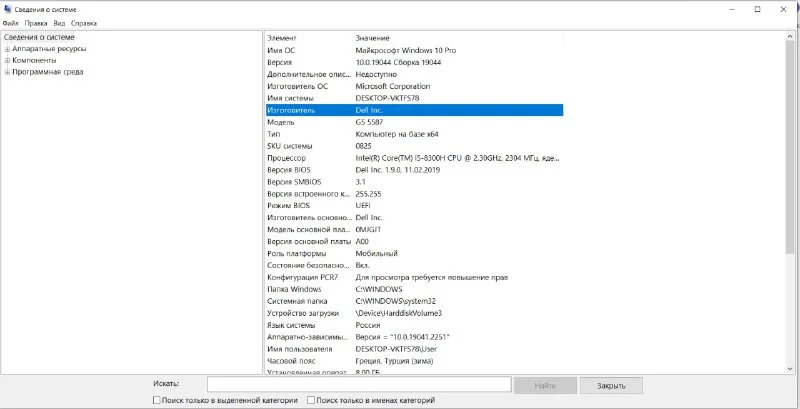The image size is (800, 409).
Task: Expand the Аппаратные ресурсы tree node
Action: [7, 49]
